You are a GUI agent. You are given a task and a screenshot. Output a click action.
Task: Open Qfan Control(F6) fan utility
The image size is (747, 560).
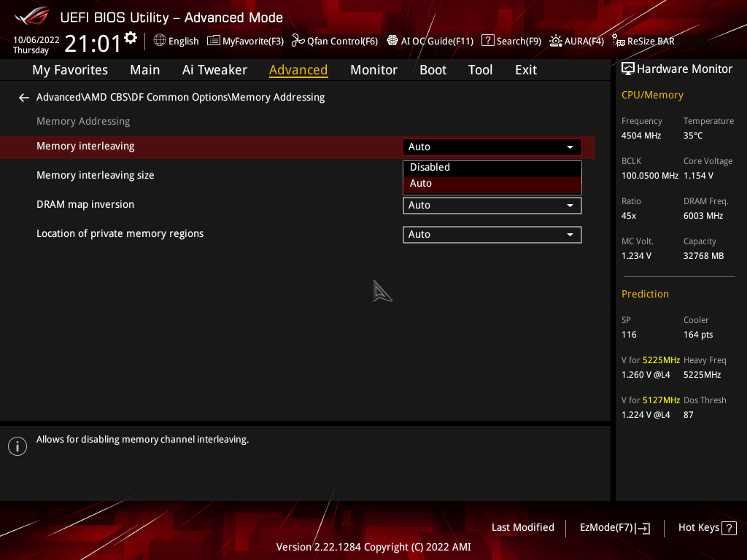(x=335, y=41)
